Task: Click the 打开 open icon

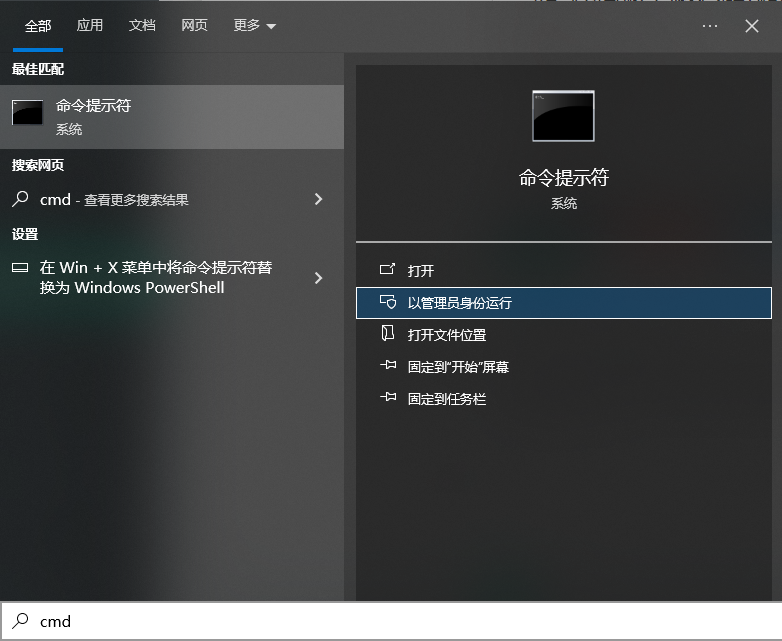Action: pyautogui.click(x=388, y=270)
